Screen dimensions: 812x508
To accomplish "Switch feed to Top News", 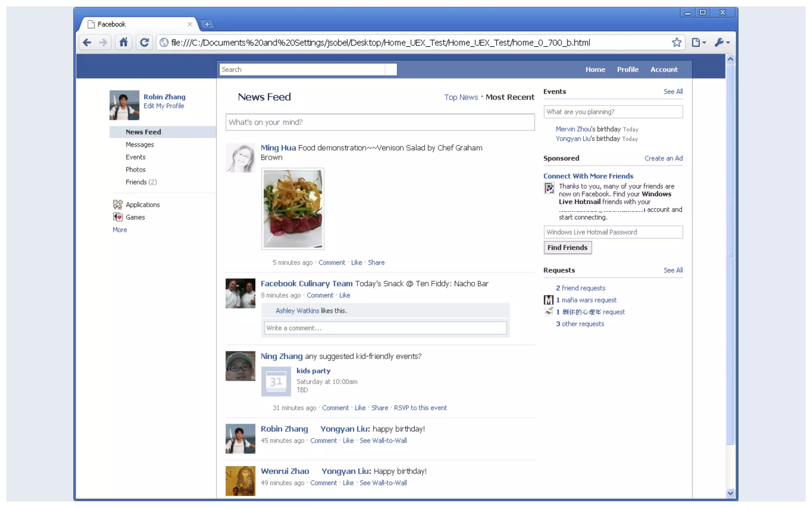I will coord(461,97).
